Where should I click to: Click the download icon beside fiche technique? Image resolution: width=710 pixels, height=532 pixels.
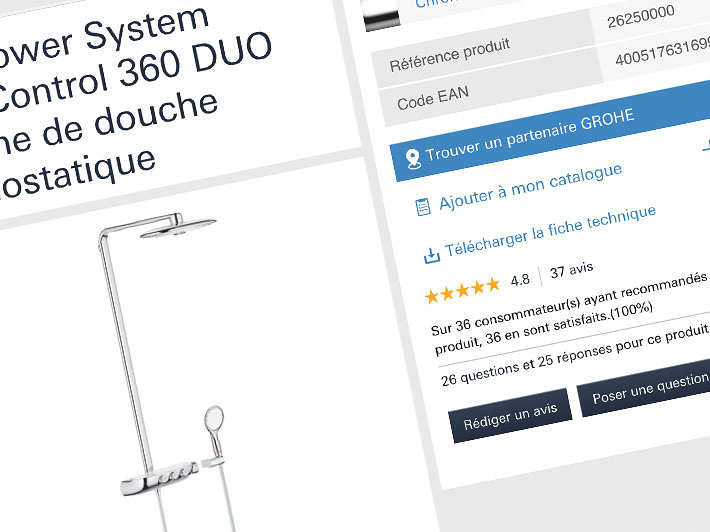432,255
